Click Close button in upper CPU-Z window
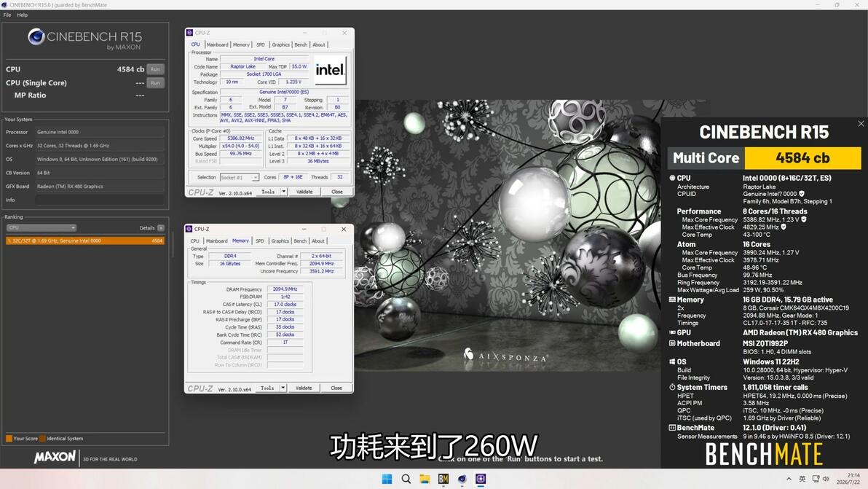868x489 pixels. (337, 192)
